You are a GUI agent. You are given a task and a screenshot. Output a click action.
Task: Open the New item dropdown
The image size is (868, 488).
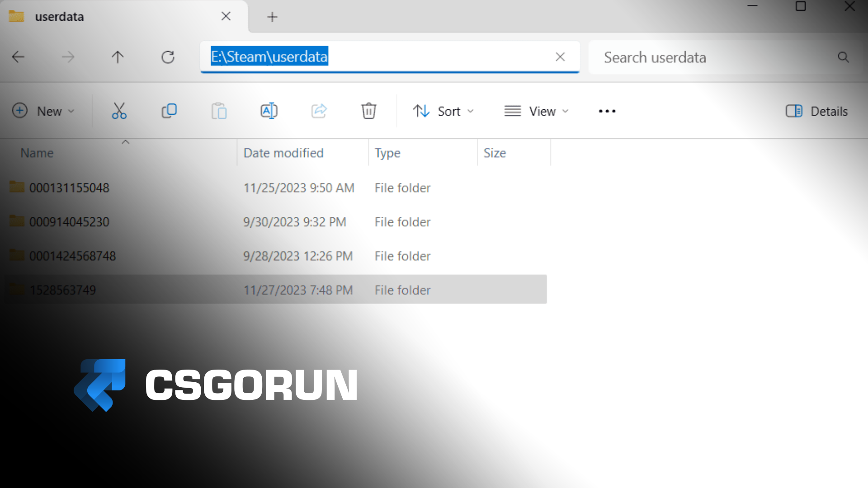click(x=43, y=111)
